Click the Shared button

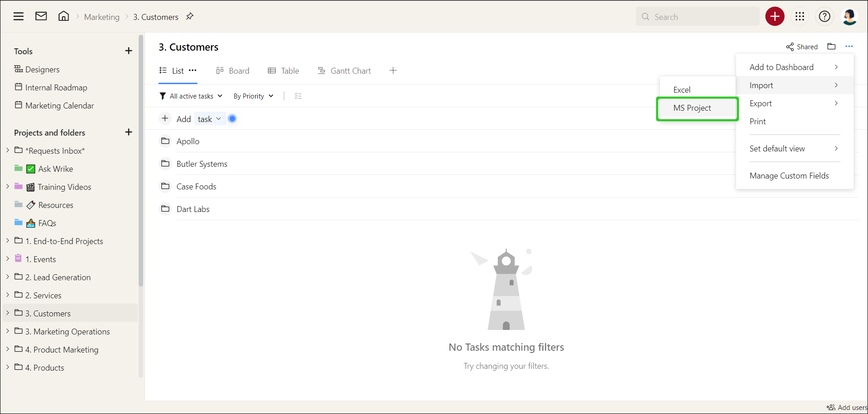pyautogui.click(x=802, y=47)
